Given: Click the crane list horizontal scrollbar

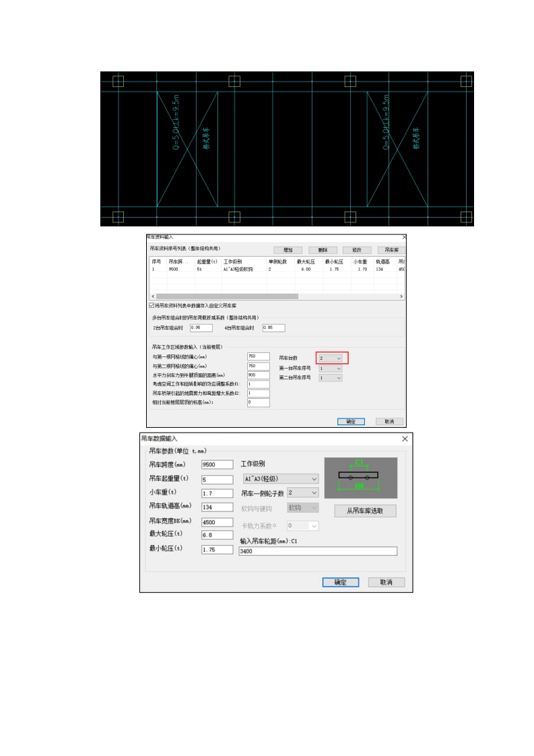Looking at the screenshot, I should pyautogui.click(x=226, y=296).
